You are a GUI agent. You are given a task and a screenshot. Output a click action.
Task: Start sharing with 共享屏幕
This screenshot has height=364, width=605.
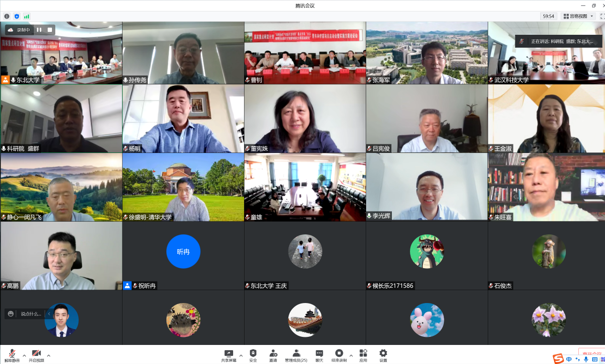(228, 355)
